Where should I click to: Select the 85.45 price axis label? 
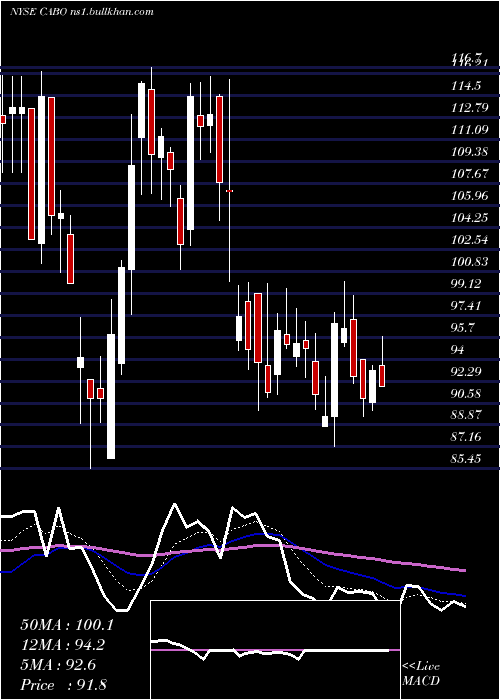coord(466,459)
